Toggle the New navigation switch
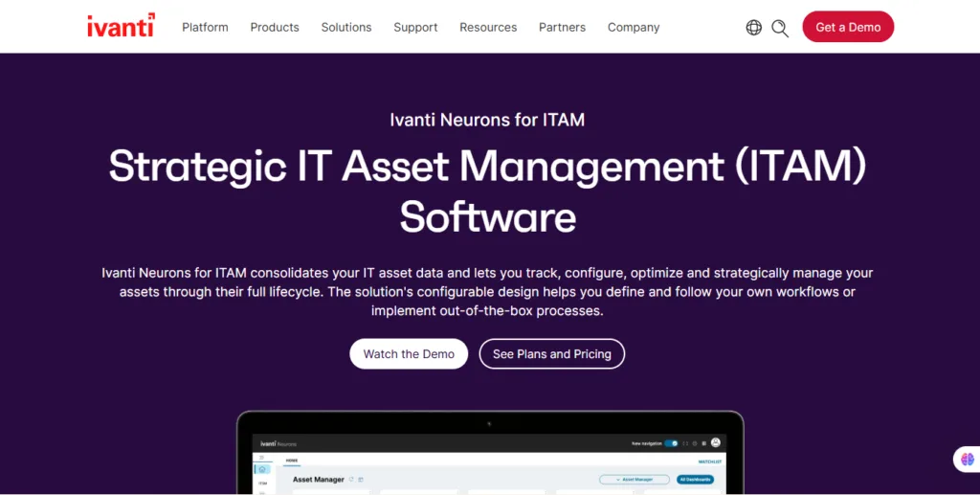This screenshot has height=495, width=980. pos(671,443)
